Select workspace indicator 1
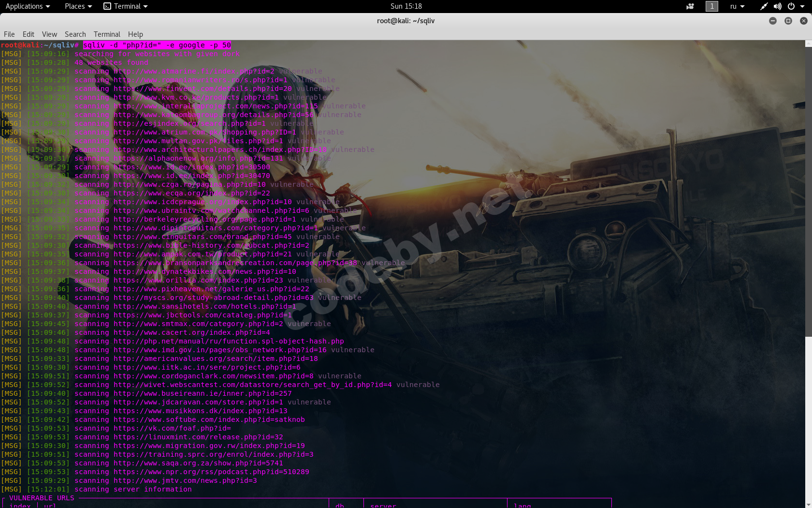 coord(712,6)
